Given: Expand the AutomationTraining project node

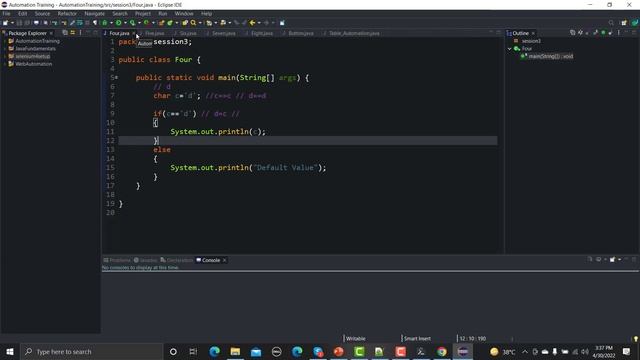Looking at the screenshot, I should (x=5, y=41).
